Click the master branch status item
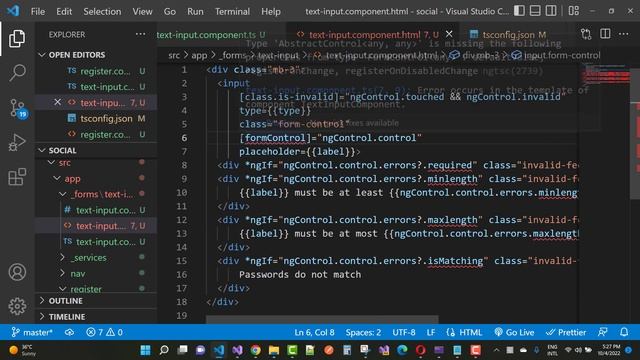The image size is (640, 360). pos(32,332)
